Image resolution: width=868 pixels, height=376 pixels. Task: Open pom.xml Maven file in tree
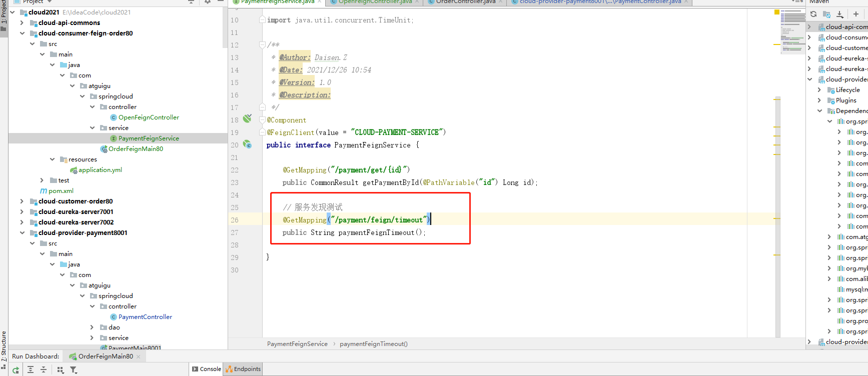coord(57,191)
